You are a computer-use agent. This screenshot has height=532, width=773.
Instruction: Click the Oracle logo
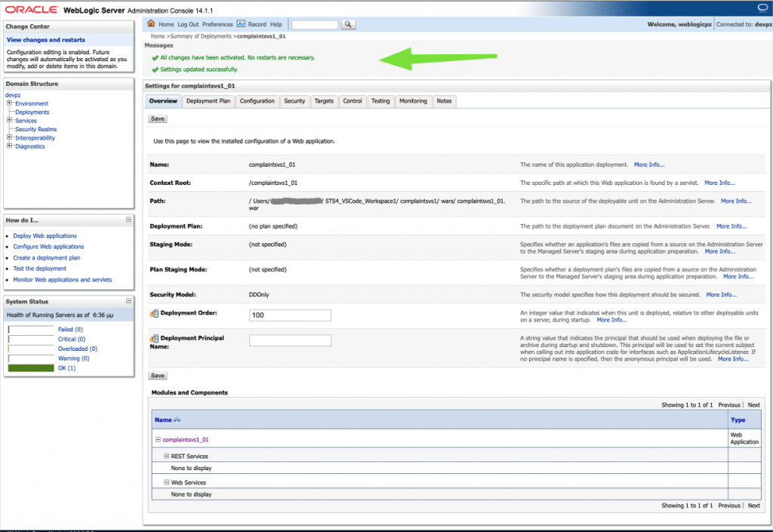point(32,9)
